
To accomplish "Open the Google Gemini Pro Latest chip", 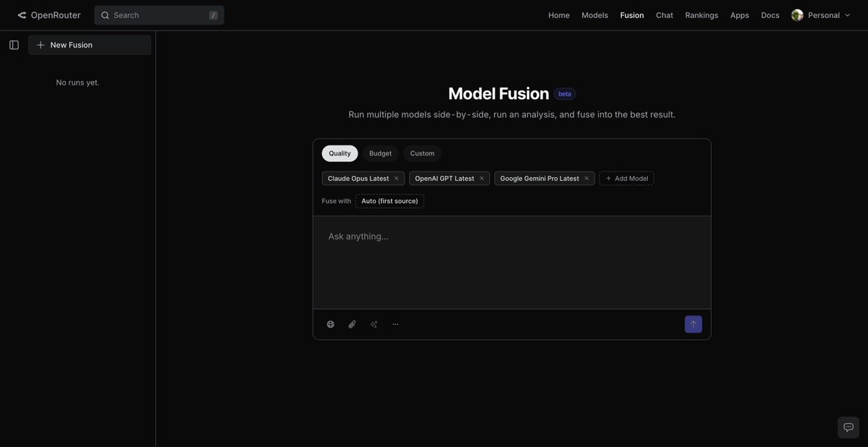I will [x=540, y=178].
